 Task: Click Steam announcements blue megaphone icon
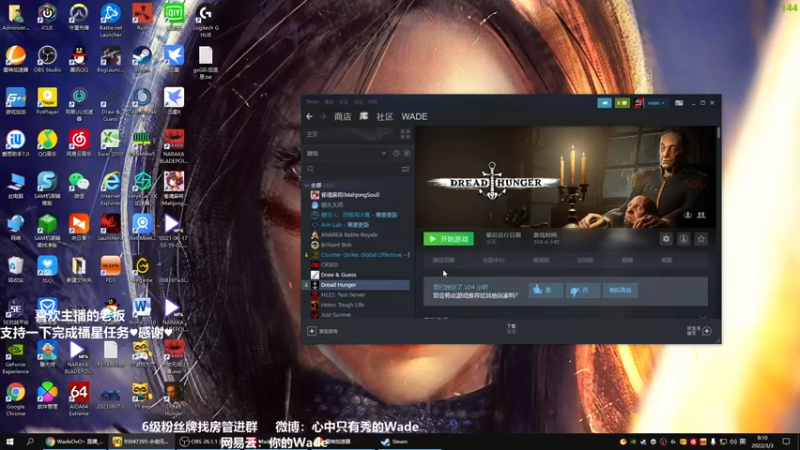tap(604, 103)
